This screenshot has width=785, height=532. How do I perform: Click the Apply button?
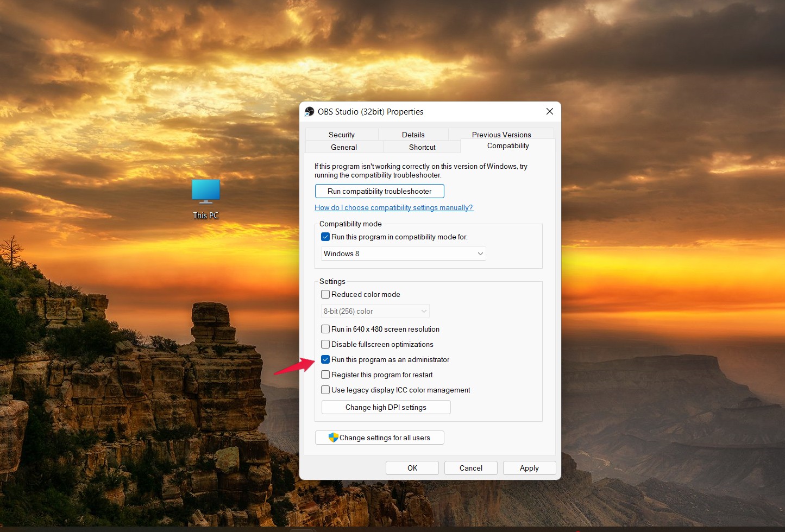[x=530, y=468]
